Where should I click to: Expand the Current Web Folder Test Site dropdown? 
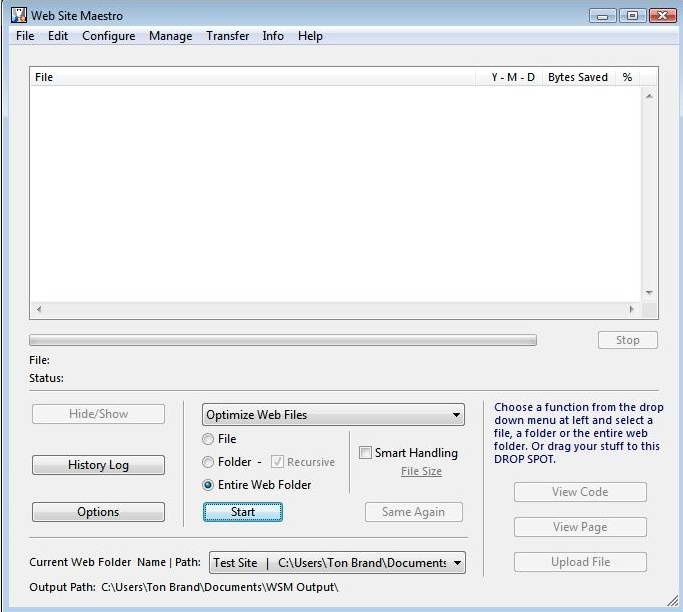point(337,563)
